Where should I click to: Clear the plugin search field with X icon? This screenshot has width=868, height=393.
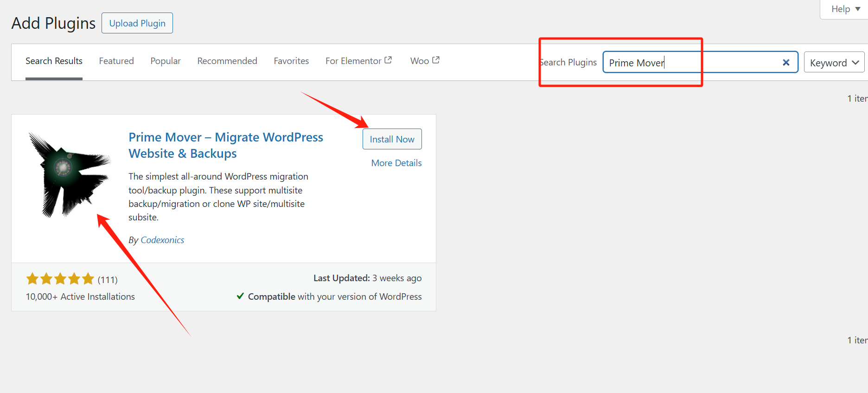786,63
